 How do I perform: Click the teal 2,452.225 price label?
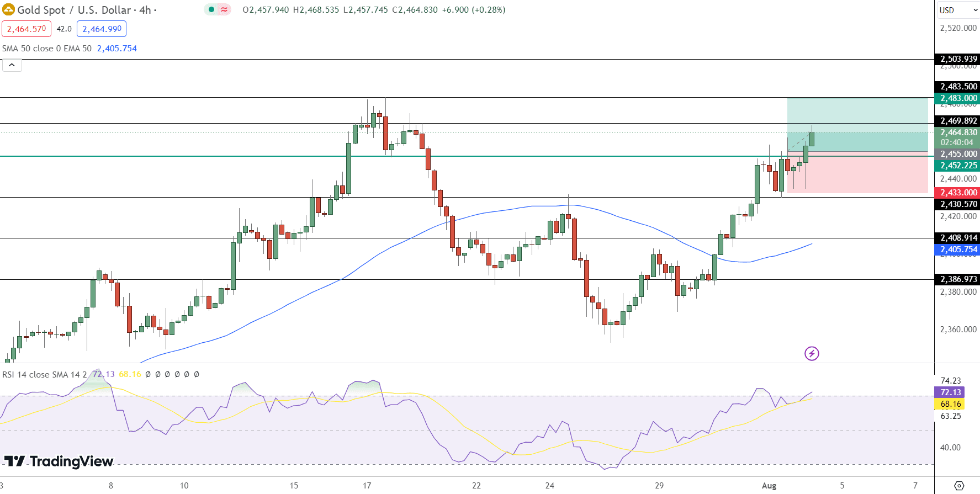point(957,166)
